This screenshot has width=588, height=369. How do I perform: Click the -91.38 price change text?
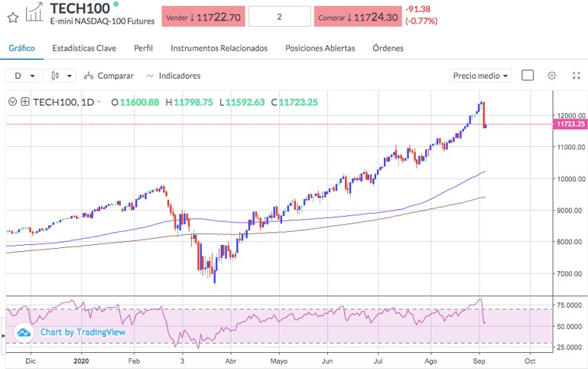coord(417,9)
